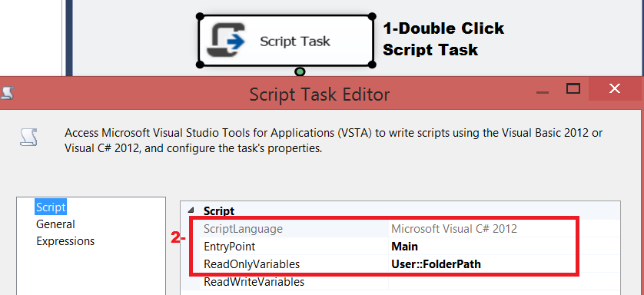Open the ScriptLanguage value Microsoft Visual C# 2012

454,228
